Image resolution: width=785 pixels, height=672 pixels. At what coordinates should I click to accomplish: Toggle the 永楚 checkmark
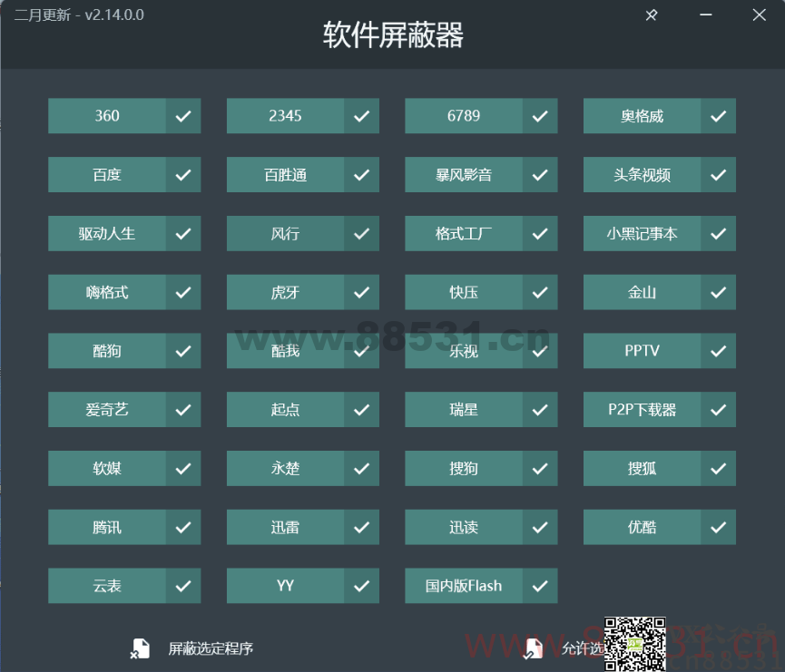(x=361, y=468)
